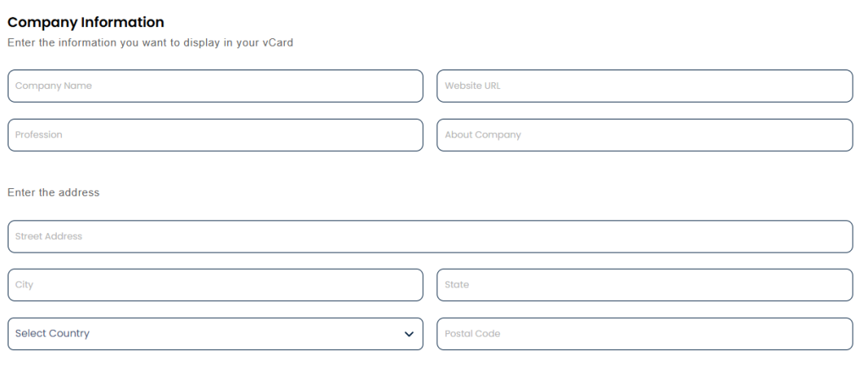Click the vCard information instruction text
This screenshot has width=868, height=373.
(150, 42)
